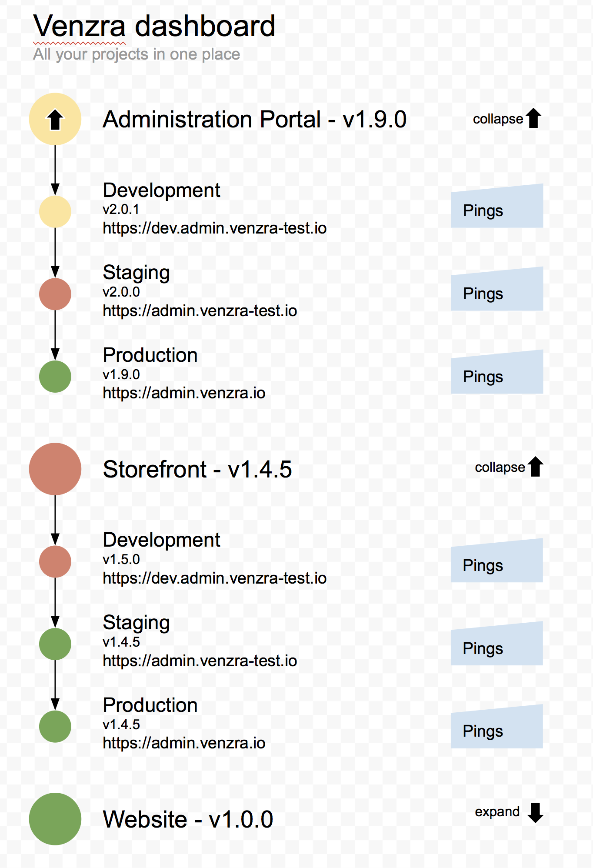Open the Storefront Production admin.venzra.io link

[184, 743]
